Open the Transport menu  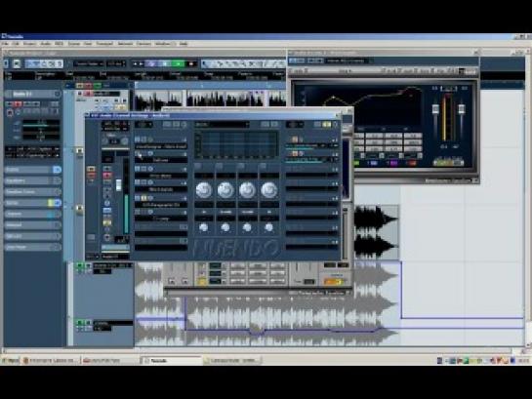pos(104,44)
